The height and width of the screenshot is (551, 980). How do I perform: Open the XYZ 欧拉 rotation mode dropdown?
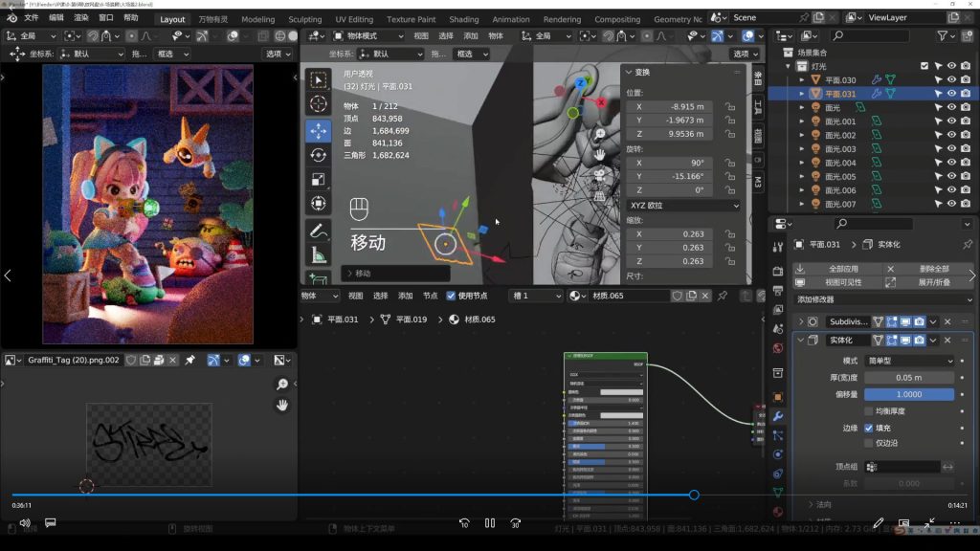click(683, 206)
